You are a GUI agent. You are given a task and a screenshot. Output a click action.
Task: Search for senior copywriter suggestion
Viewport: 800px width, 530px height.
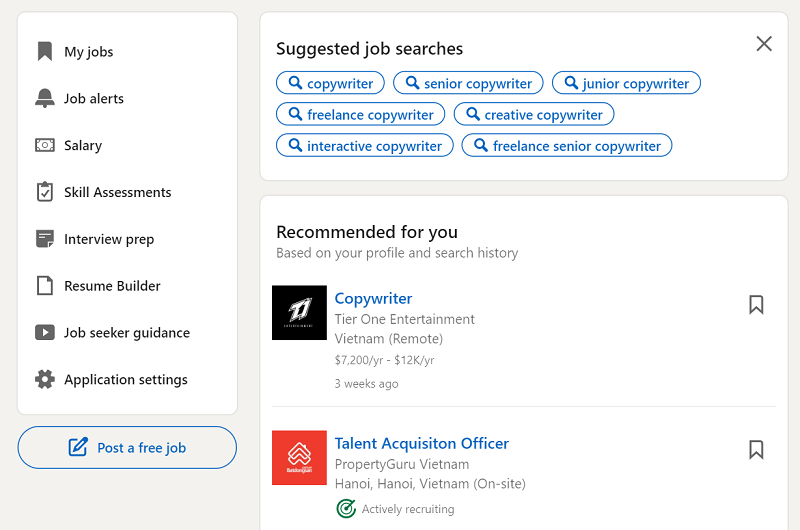[x=468, y=83]
